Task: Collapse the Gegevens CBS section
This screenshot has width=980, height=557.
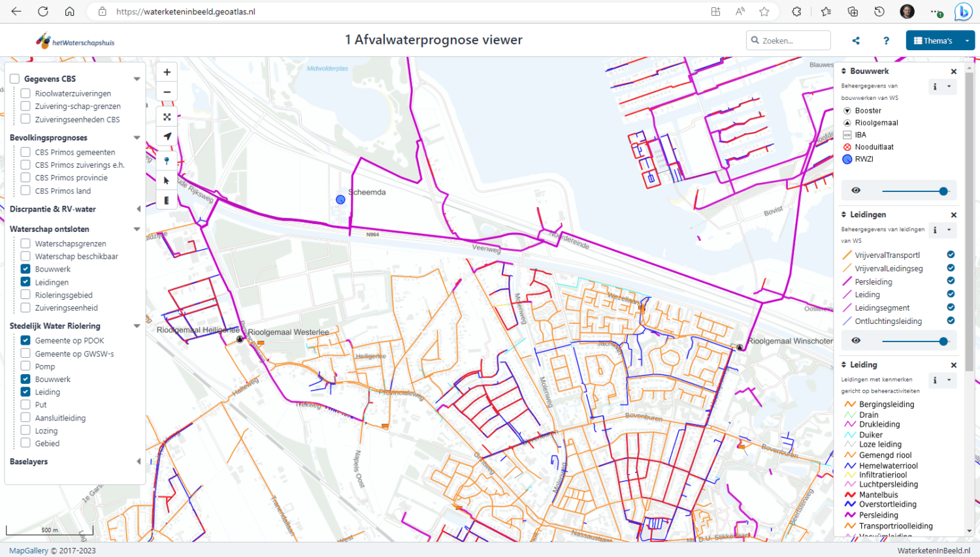Action: [137, 78]
